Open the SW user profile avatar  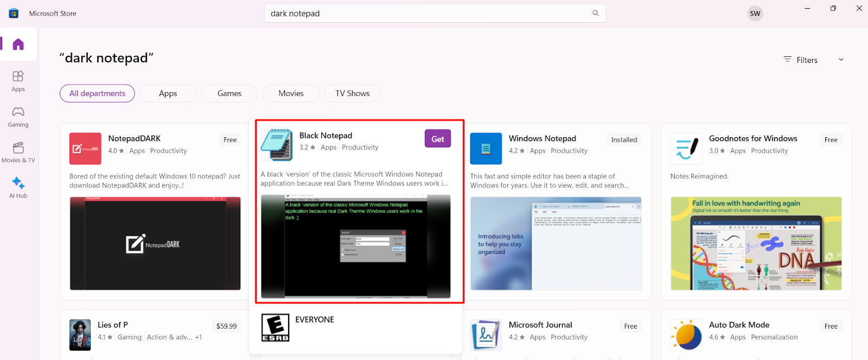click(x=755, y=14)
